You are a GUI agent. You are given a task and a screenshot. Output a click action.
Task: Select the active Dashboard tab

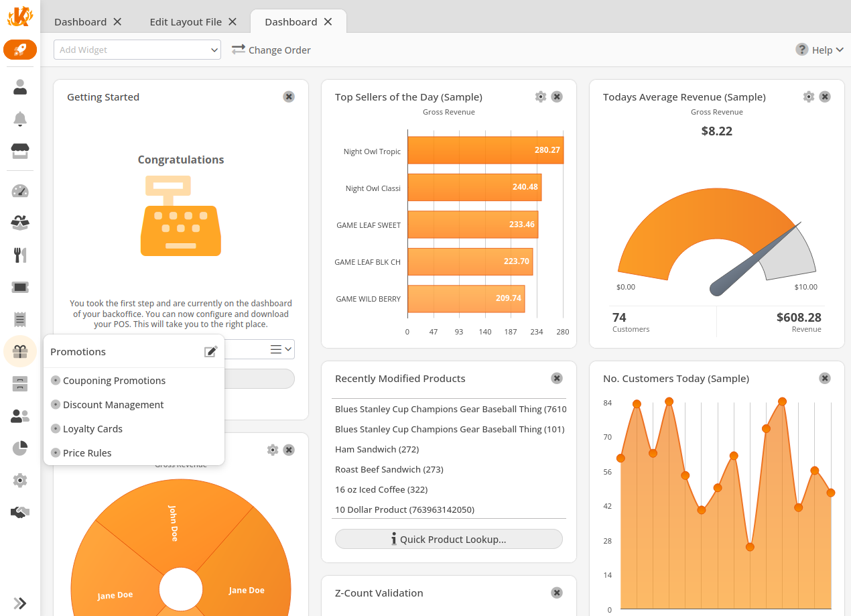pyautogui.click(x=291, y=21)
